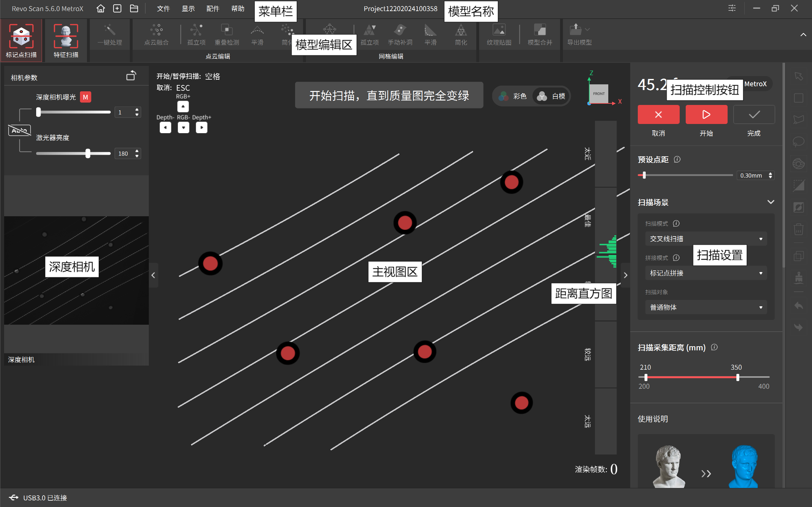Click the FRONT view orientation cube
812x507 pixels.
598,94
